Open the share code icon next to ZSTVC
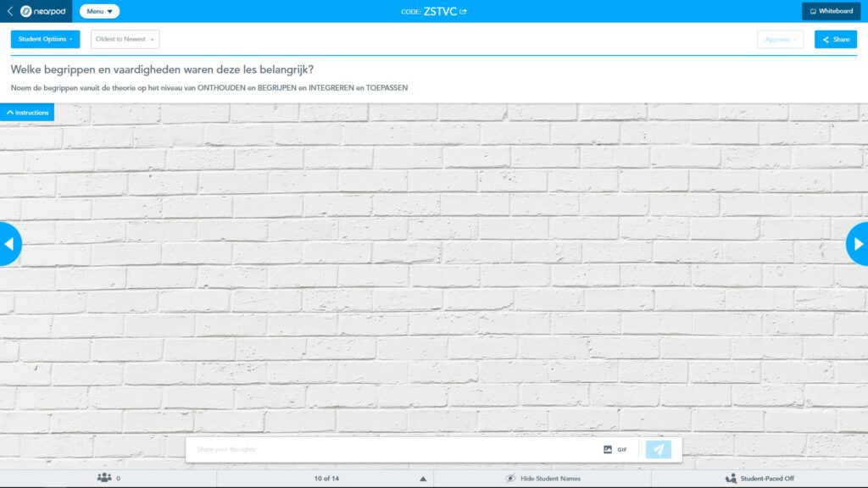 pos(464,12)
